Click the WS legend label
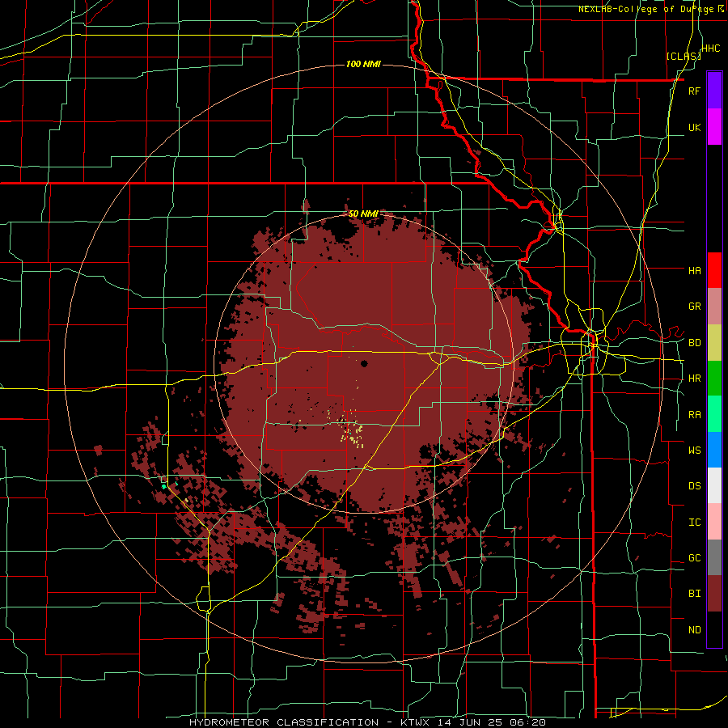This screenshot has width=728, height=728. coord(694,450)
